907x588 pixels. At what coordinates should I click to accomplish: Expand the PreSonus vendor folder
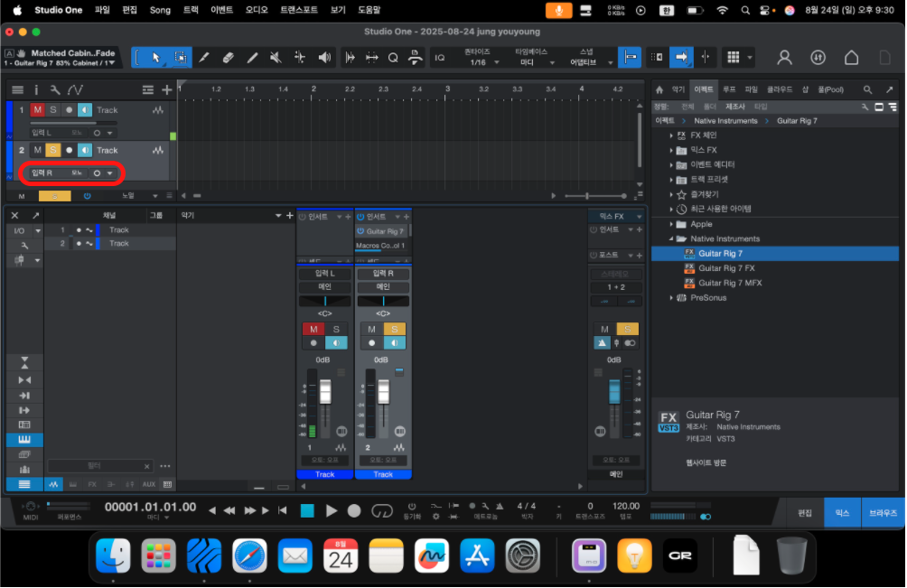point(671,298)
